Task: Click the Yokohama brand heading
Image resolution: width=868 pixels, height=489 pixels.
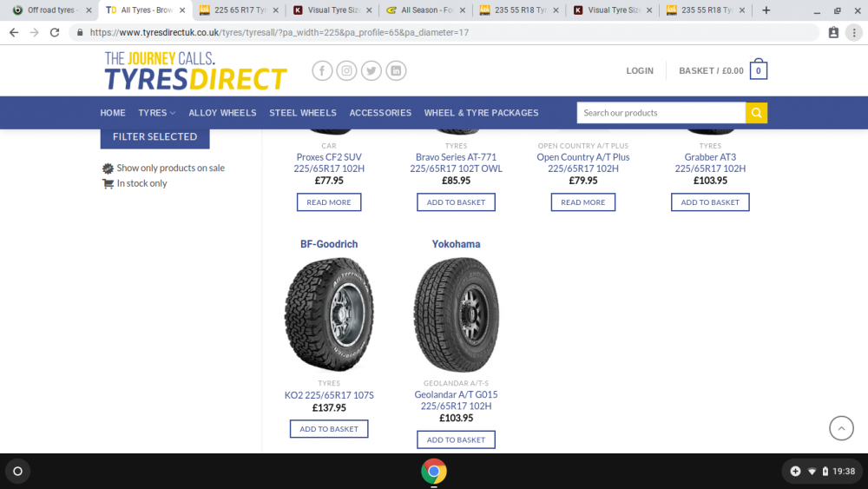Action: [x=457, y=244]
